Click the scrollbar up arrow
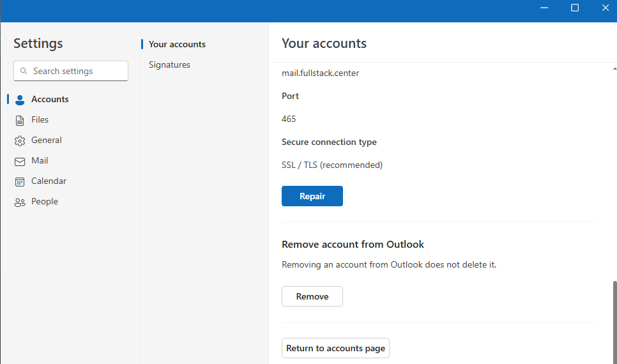 (x=614, y=69)
